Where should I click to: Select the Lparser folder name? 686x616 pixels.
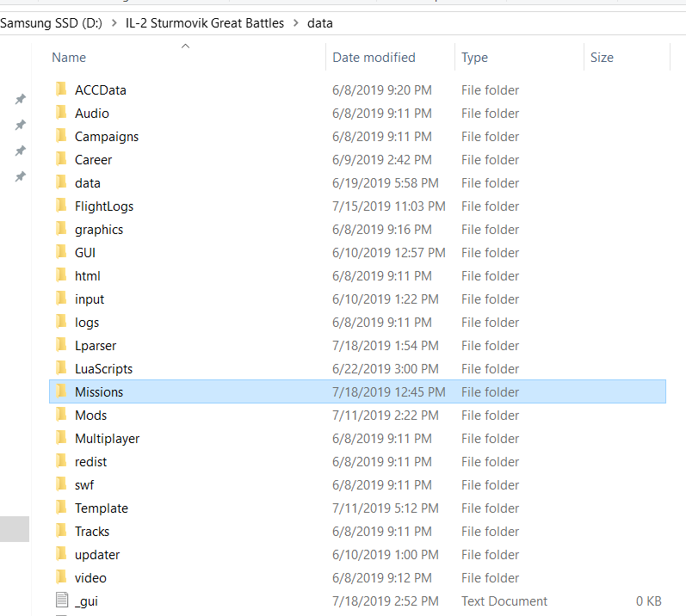point(96,345)
